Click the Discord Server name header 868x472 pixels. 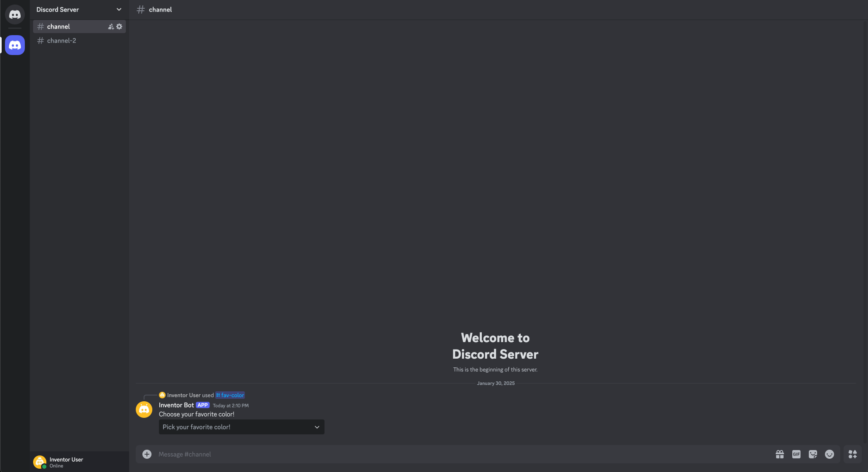click(x=58, y=10)
